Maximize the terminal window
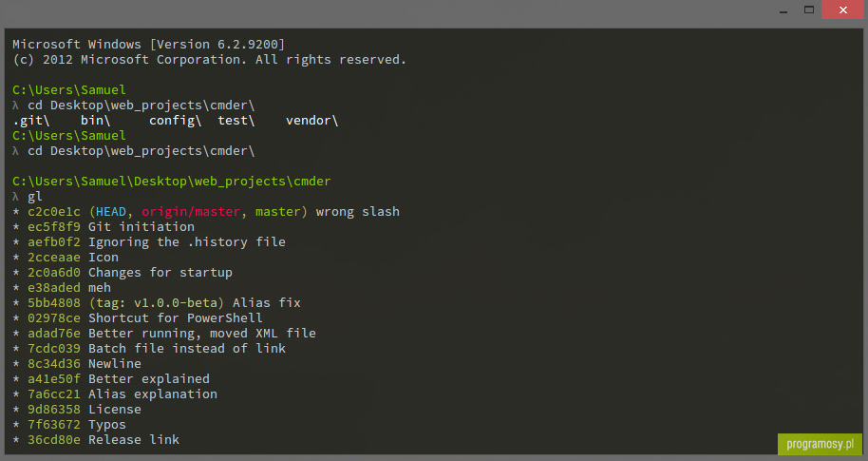Screen dimensions: 868x461 pyautogui.click(x=809, y=10)
